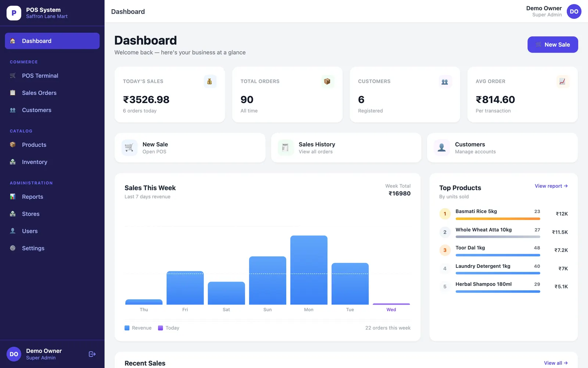The image size is (588, 368).
Task: Click the logout icon beside Demo Owner
Action: coord(92,354)
